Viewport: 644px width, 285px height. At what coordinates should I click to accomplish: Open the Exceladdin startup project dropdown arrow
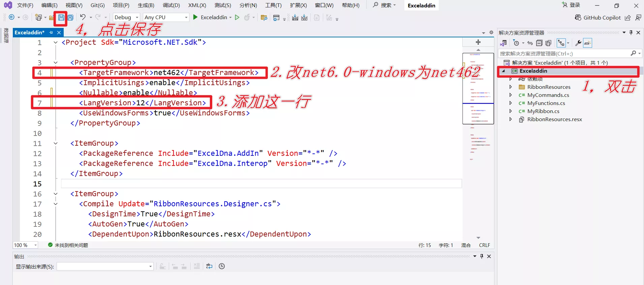coord(230,17)
